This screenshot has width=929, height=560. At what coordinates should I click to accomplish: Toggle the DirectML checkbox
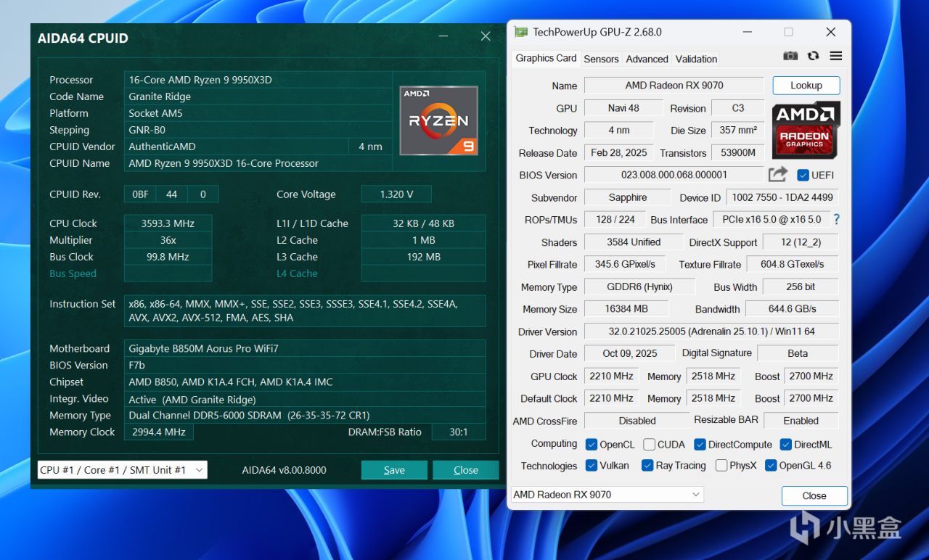point(785,445)
